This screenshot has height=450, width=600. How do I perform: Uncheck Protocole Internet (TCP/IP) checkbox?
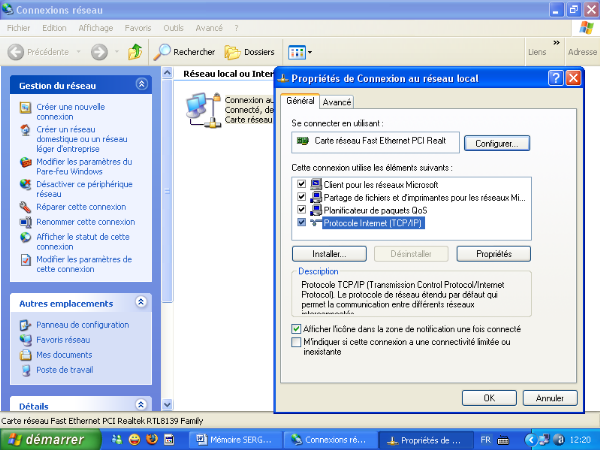click(x=302, y=222)
